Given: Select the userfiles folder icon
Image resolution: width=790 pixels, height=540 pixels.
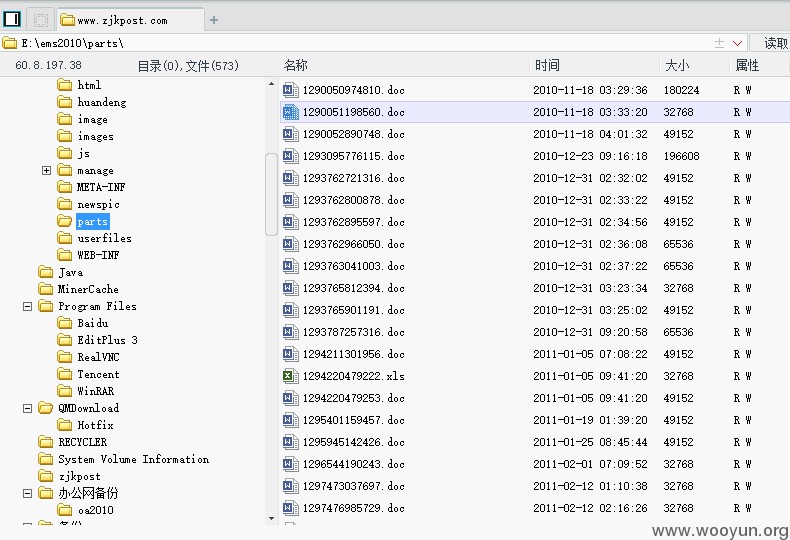Looking at the screenshot, I should (x=64, y=238).
